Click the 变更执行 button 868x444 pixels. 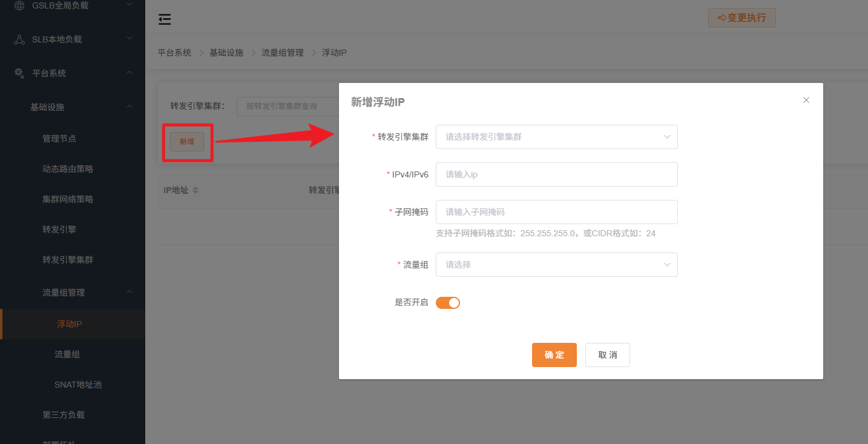coord(741,18)
